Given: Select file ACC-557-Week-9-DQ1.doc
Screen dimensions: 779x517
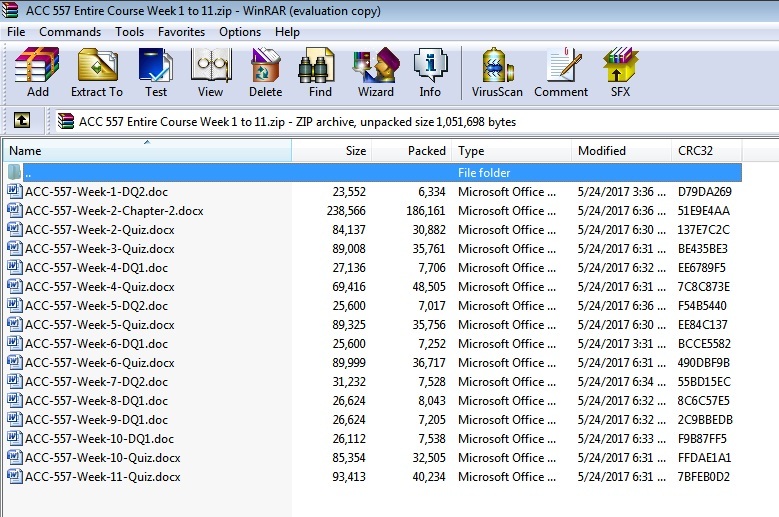Looking at the screenshot, I should tap(96, 420).
